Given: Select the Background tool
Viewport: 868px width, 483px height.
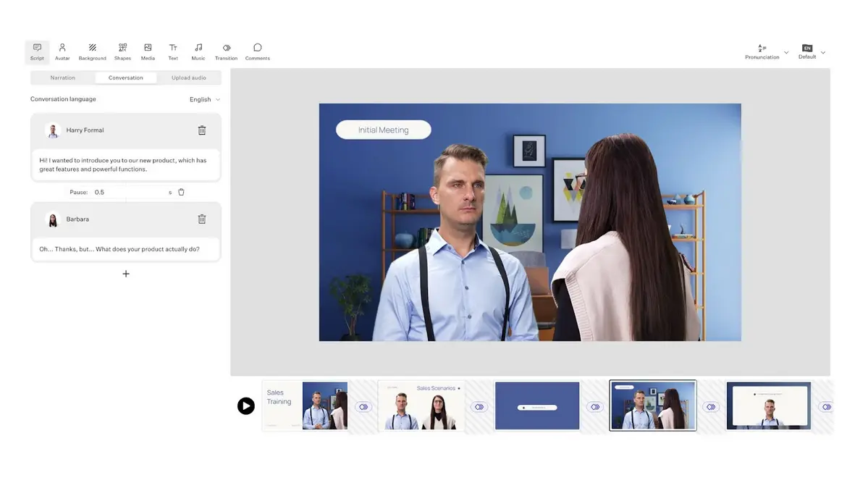Looking at the screenshot, I should click(92, 51).
